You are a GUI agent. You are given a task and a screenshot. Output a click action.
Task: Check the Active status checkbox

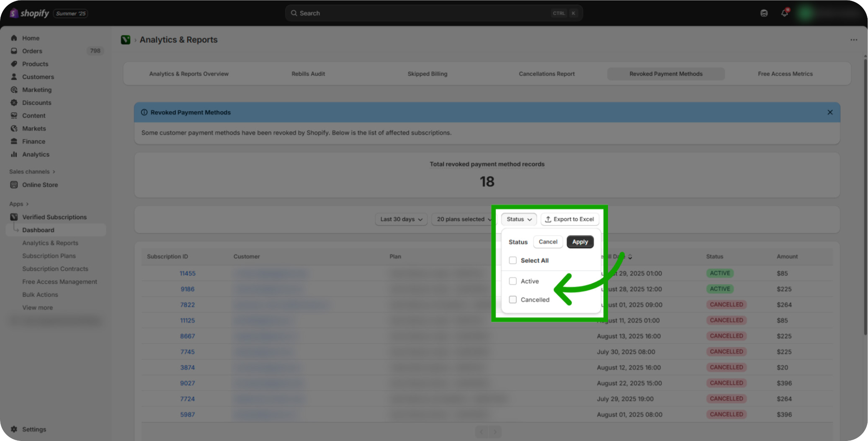pos(513,281)
